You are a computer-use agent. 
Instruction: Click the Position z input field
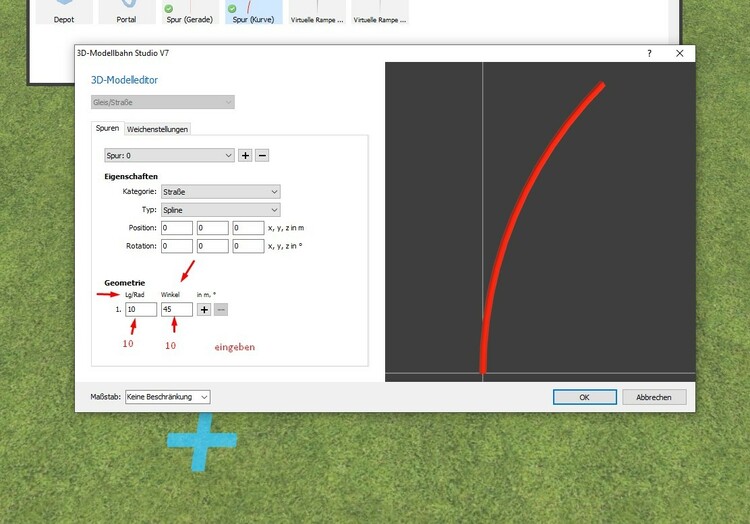click(248, 228)
